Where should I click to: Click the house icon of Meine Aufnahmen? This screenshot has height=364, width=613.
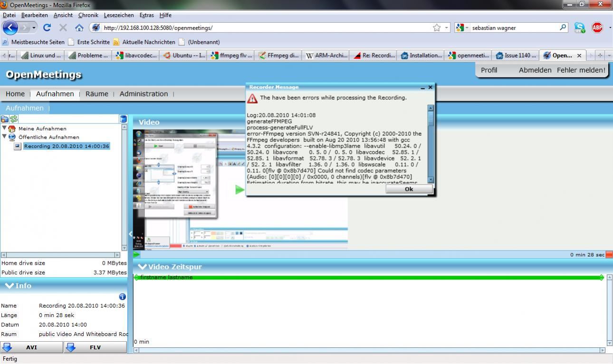pyautogui.click(x=12, y=129)
